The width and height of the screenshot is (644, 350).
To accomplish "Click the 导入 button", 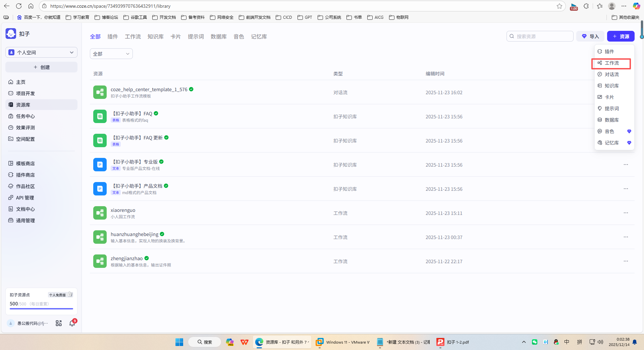I will click(x=590, y=36).
